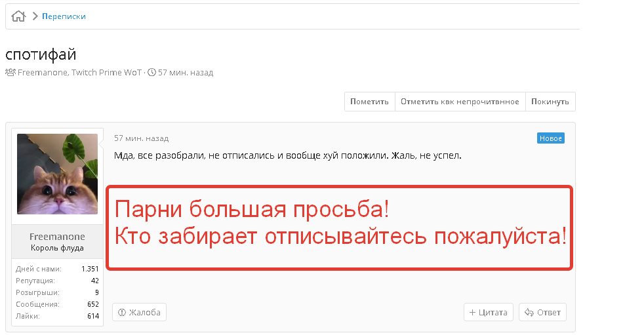Select Отметить как непрочитанное
This screenshot has height=335, width=644.
coord(460,102)
